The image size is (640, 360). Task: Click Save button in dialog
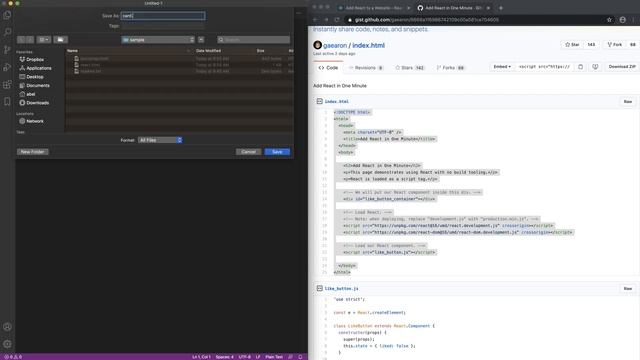point(277,152)
